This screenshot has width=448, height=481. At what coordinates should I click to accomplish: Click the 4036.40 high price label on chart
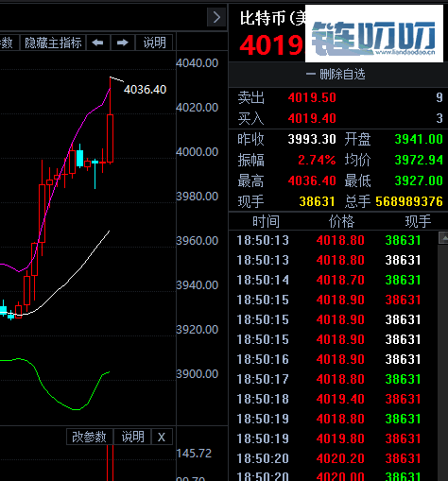145,90
